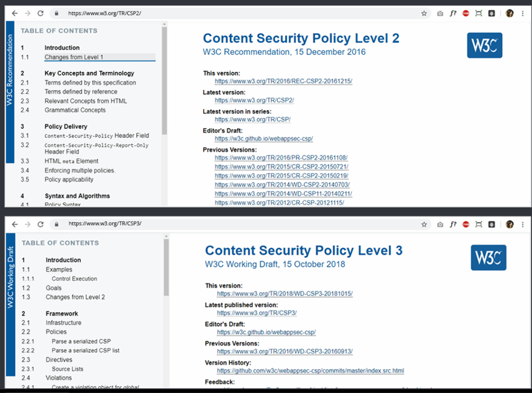The height and width of the screenshot is (393, 532).
Task: Open the Latest version TR/CSP2/ link
Action: [x=254, y=100]
